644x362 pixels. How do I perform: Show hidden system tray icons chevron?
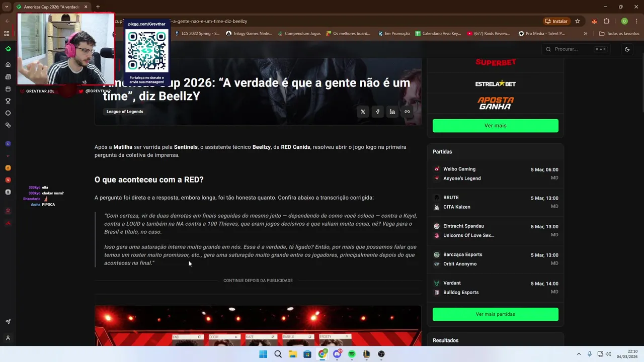(x=579, y=354)
